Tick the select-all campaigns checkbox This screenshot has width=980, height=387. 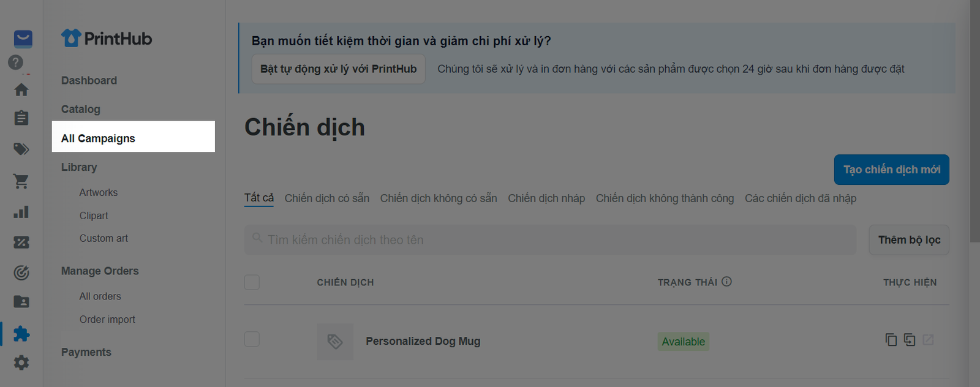252,282
